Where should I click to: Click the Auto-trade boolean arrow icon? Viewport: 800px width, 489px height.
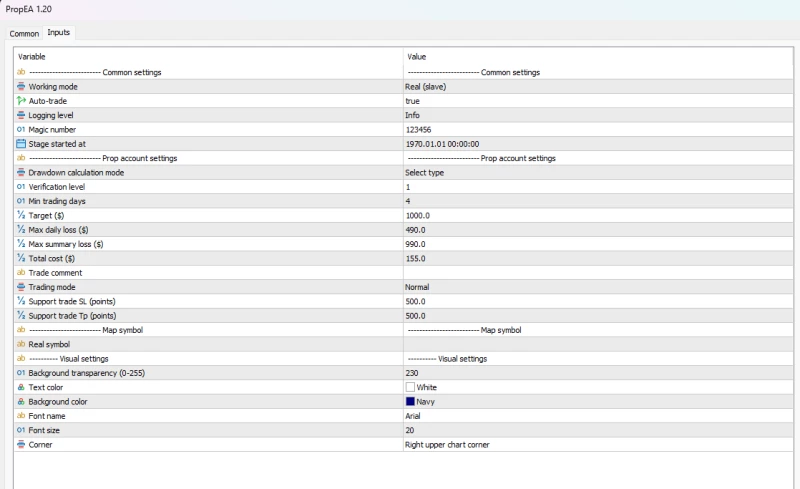(x=21, y=101)
